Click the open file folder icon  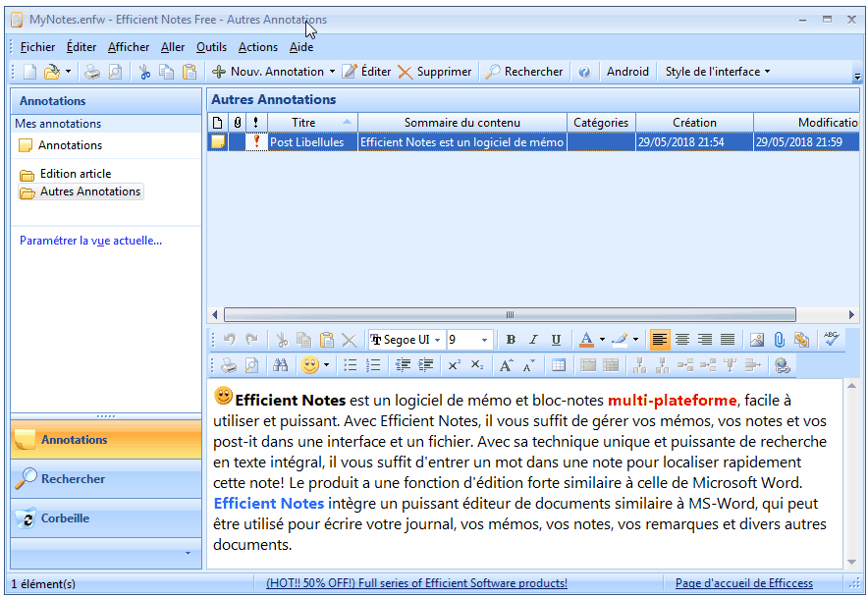51,72
